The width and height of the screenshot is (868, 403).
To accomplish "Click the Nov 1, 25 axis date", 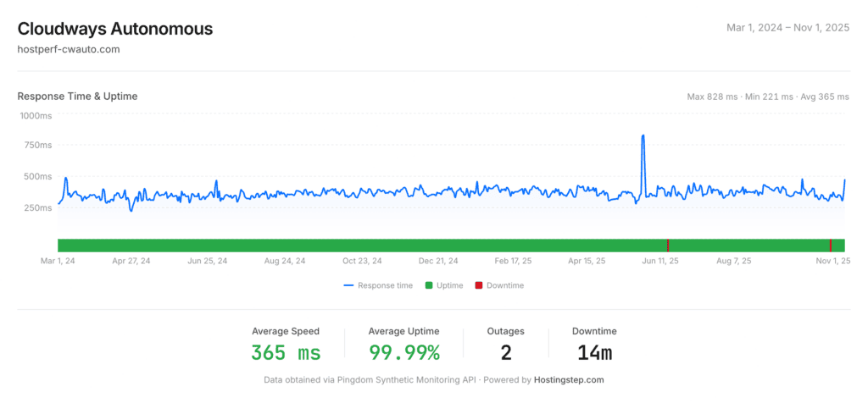I will [833, 261].
